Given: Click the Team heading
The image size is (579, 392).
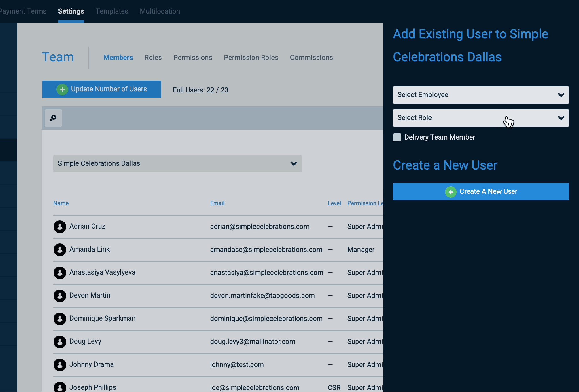Looking at the screenshot, I should 58,57.
